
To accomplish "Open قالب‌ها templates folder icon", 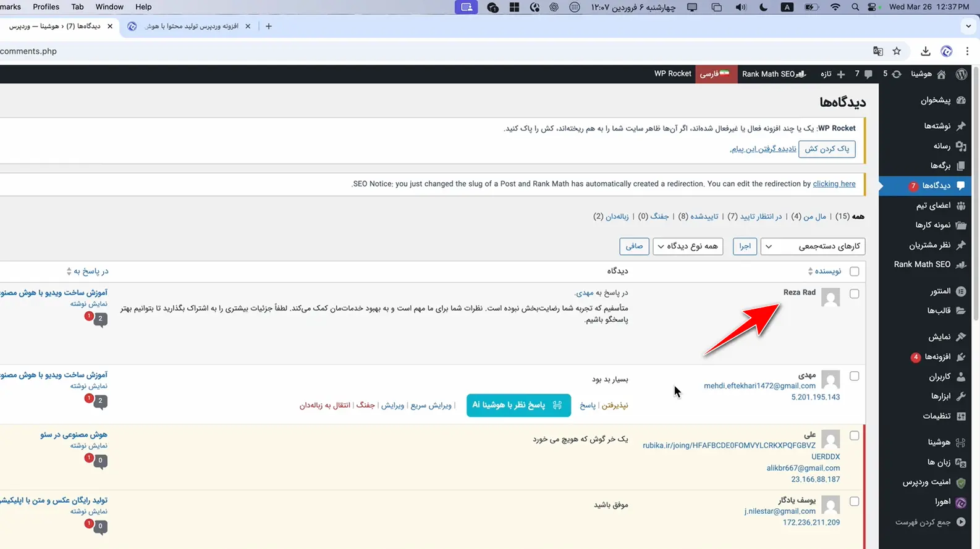I will (961, 311).
